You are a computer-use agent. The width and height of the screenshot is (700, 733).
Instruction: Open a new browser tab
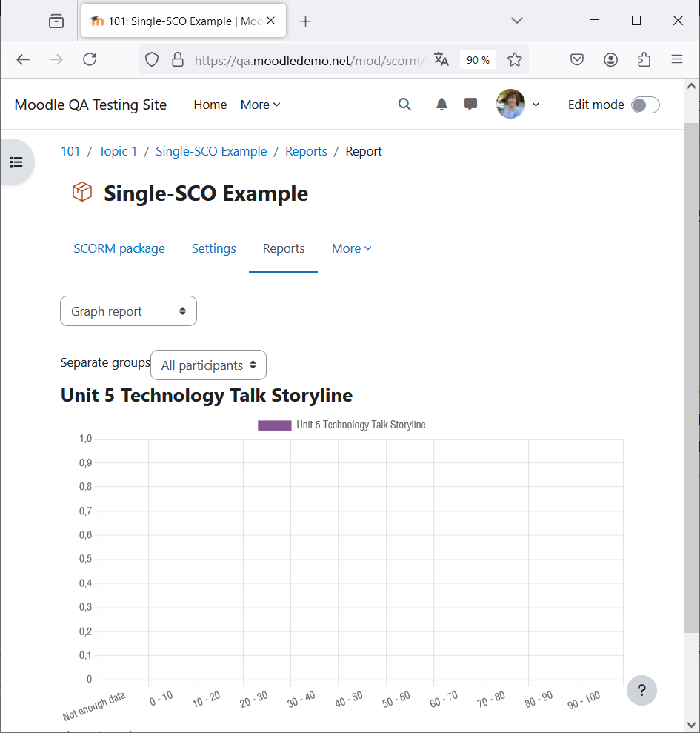coord(305,21)
